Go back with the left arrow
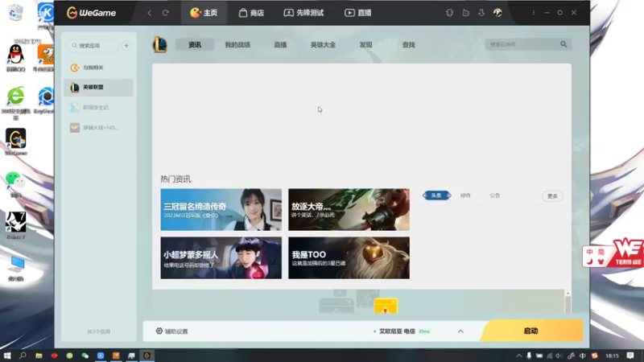This screenshot has width=644, height=362. pos(150,13)
